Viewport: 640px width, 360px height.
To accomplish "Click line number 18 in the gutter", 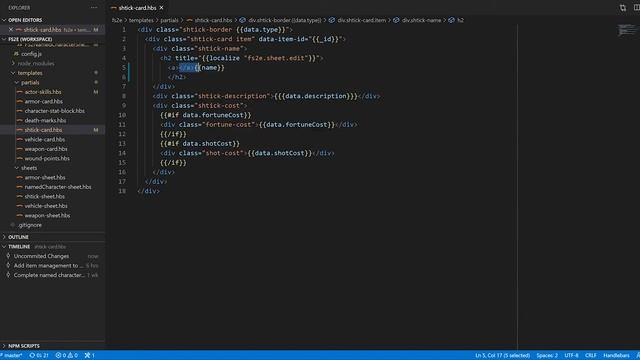I will pos(122,191).
